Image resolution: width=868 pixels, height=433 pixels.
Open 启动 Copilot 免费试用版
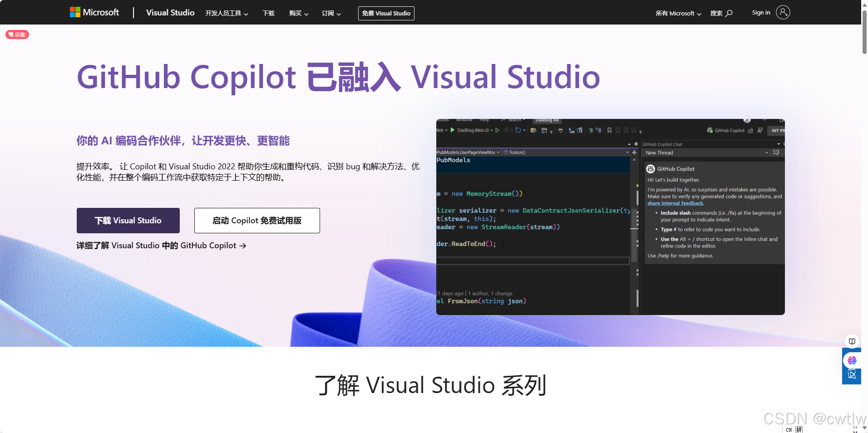point(256,221)
